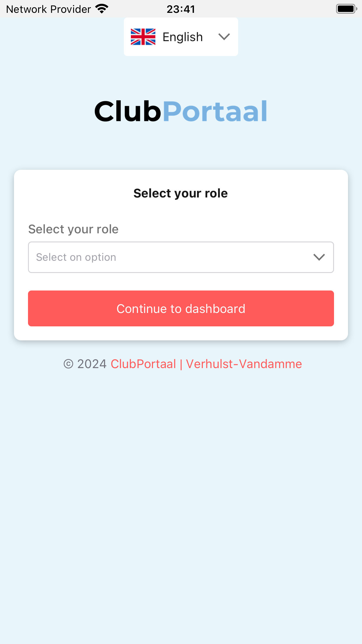Click the UK flag icon
Viewport: 362px width, 644px height.
click(x=143, y=37)
